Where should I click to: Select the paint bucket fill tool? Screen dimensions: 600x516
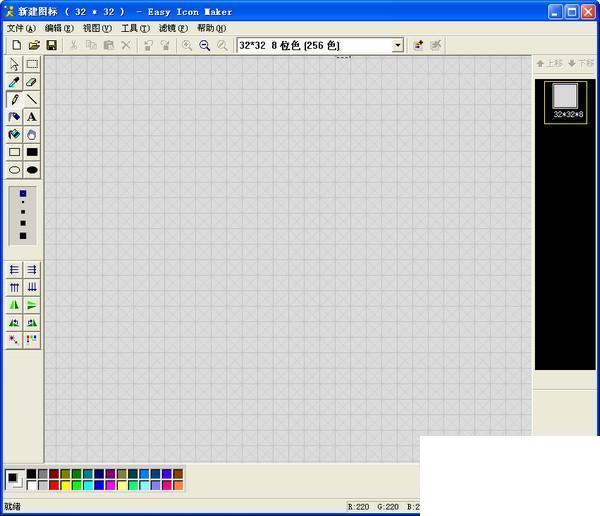click(x=15, y=134)
